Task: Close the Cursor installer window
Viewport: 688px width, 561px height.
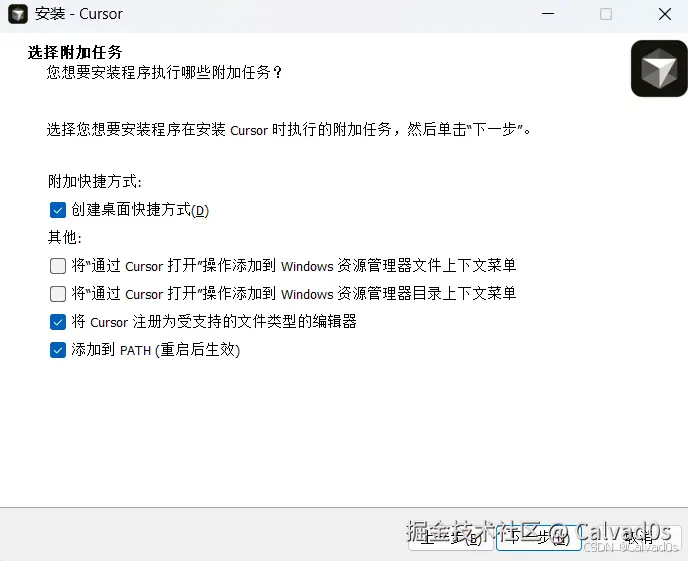Action: click(665, 14)
